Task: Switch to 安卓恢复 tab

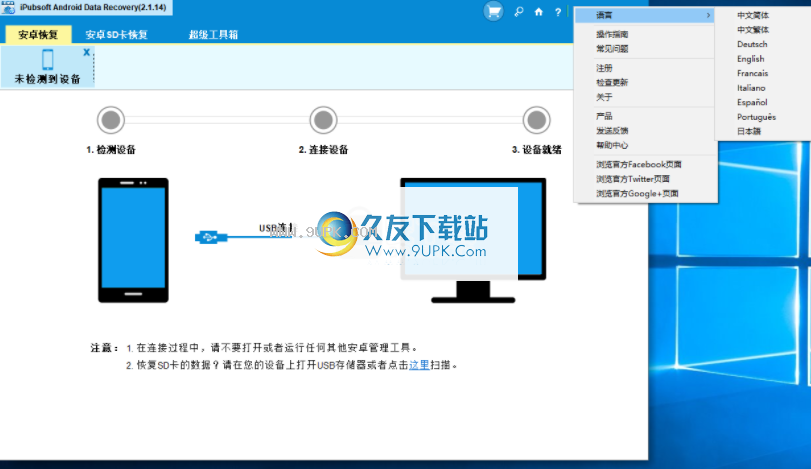Action: pyautogui.click(x=38, y=35)
